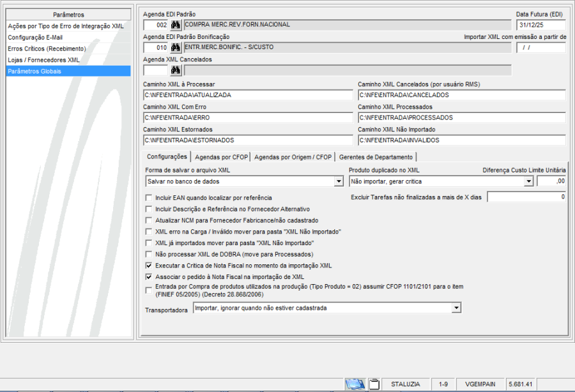The width and height of the screenshot is (575, 392).
Task: Select Erros Críticos (Recebimento) item
Action: [x=68, y=49]
